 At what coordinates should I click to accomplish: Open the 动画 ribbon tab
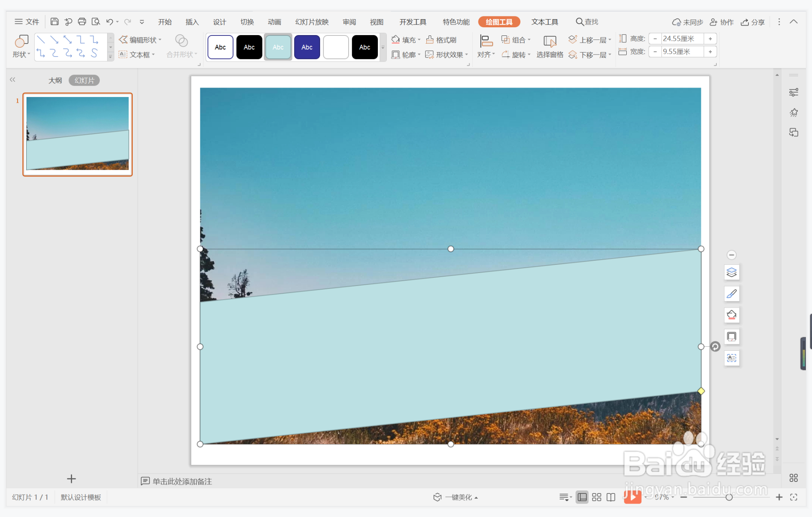pyautogui.click(x=274, y=22)
